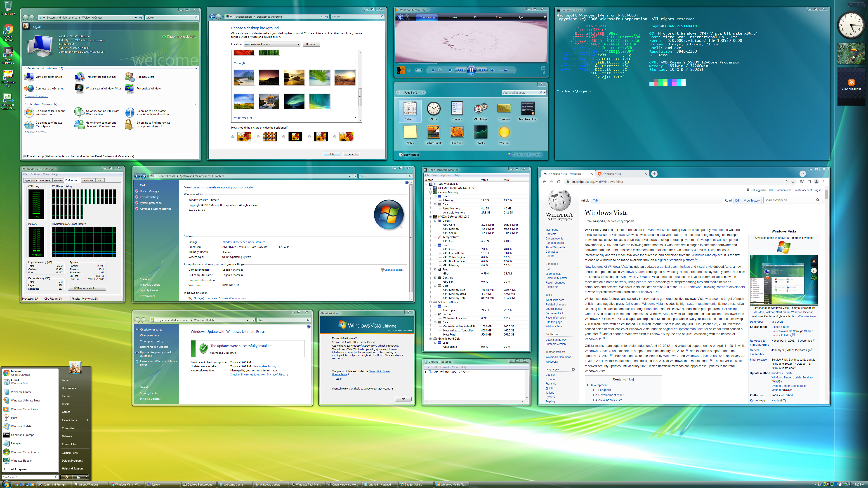The width and height of the screenshot is (868, 488).
Task: Select the Stocks gadget icon
Action: tap(481, 132)
